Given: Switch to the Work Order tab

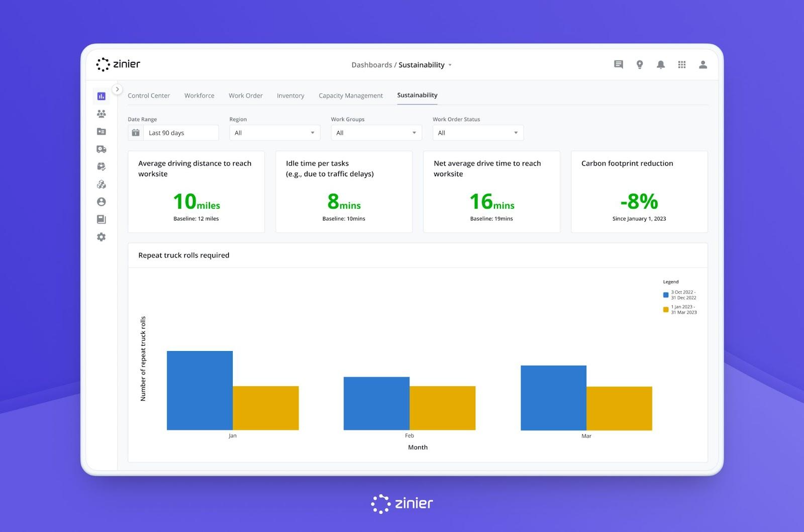Looking at the screenshot, I should coord(246,95).
